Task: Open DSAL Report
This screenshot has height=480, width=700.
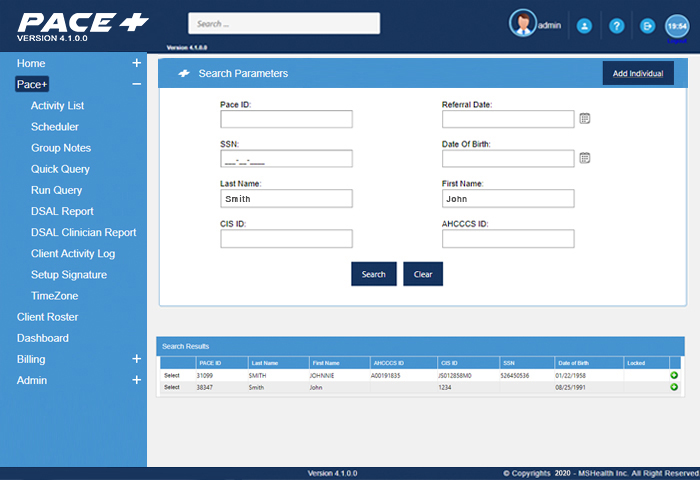Action: click(62, 211)
